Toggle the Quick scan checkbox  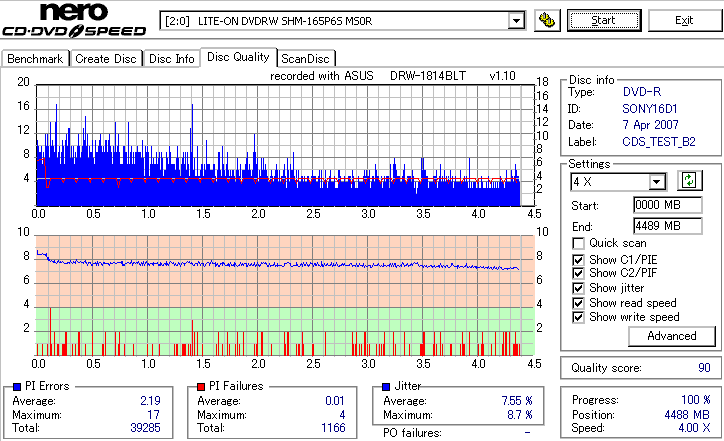[x=578, y=243]
